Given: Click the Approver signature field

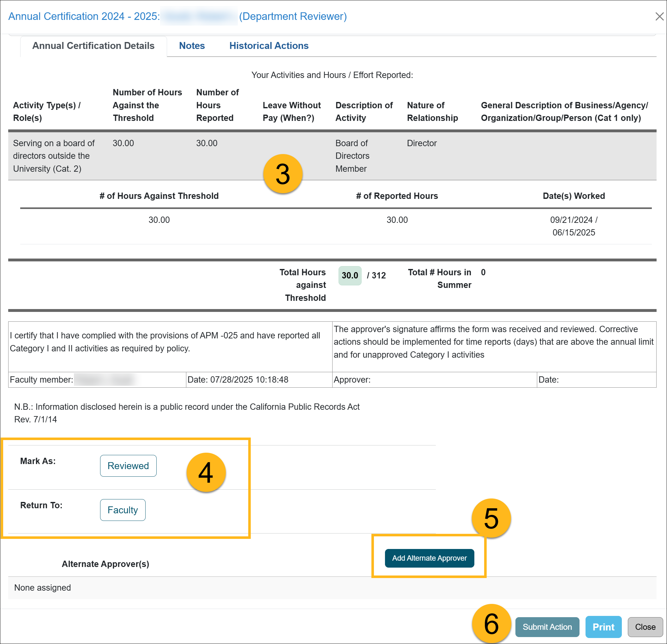Looking at the screenshot, I should tap(434, 379).
